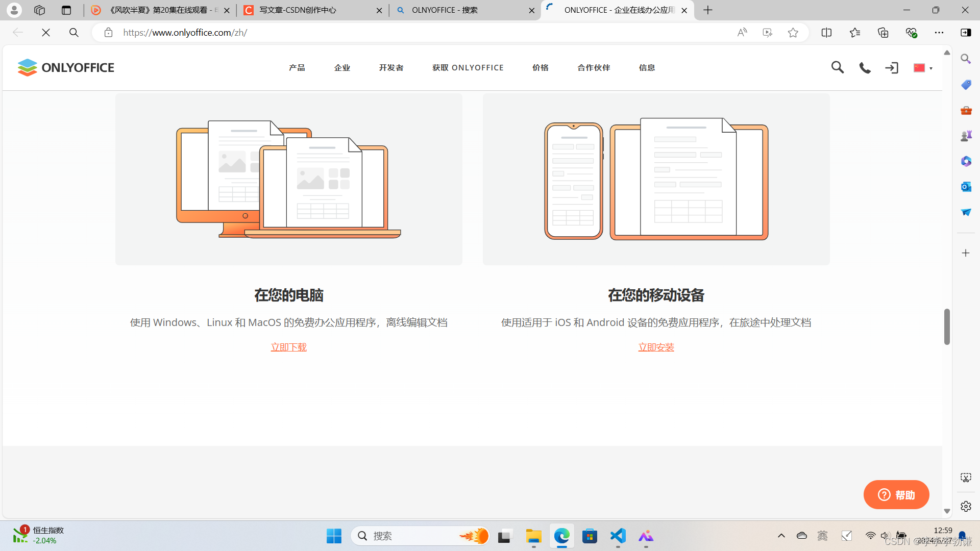The height and width of the screenshot is (551, 980).
Task: Open the 信息 menu
Action: pos(647,67)
